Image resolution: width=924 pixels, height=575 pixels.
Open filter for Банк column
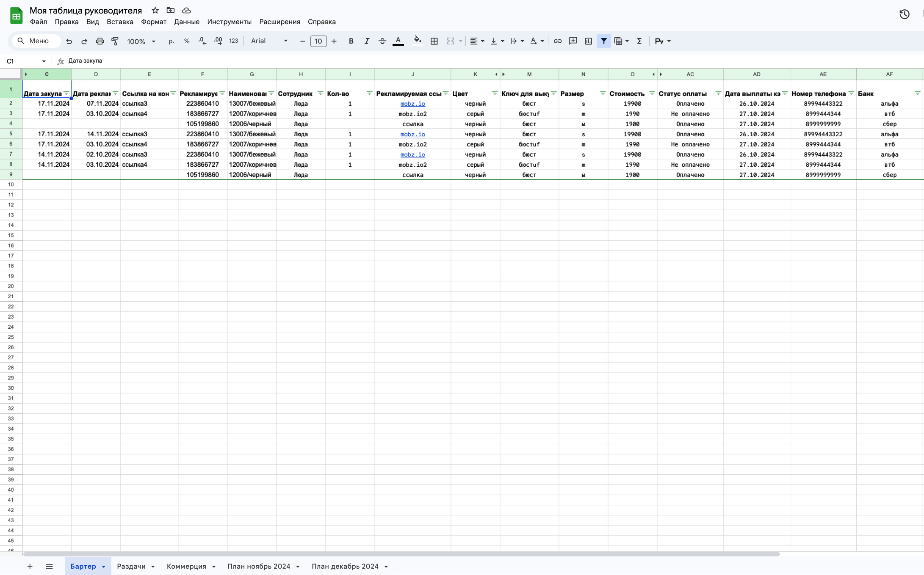917,93
